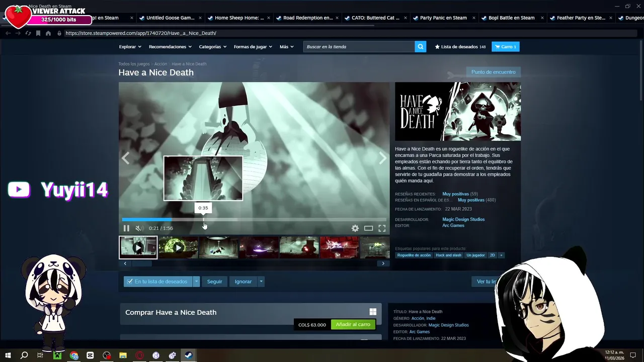Expand the Formas de jugar menu
The width and height of the screenshot is (644, 362).
click(253, 47)
